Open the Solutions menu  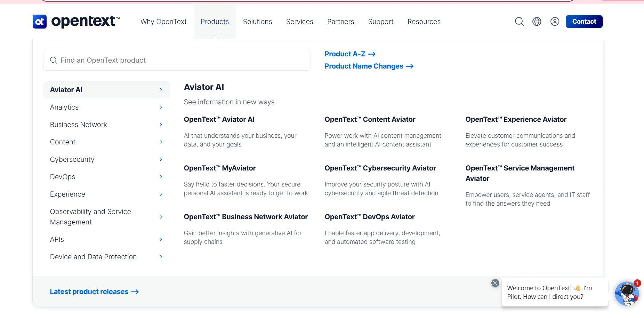[x=257, y=22]
